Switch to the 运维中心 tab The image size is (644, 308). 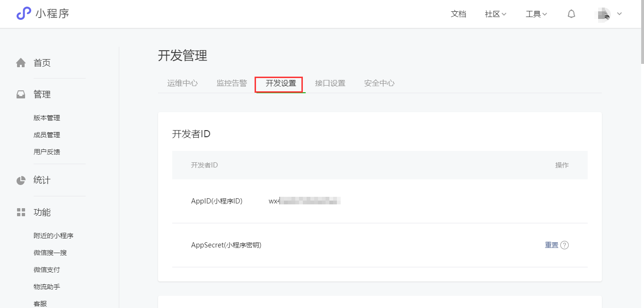tap(182, 83)
